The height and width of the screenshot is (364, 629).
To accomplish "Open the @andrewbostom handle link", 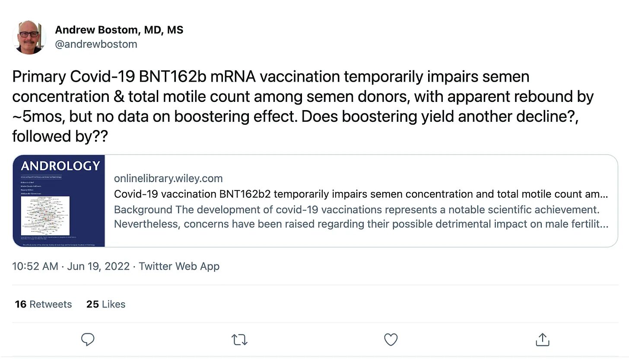I will point(96,44).
